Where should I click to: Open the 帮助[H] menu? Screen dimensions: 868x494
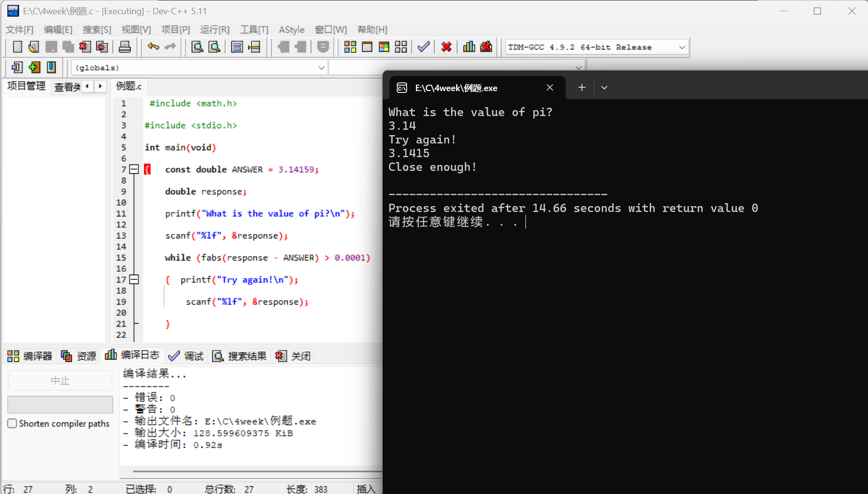pos(372,29)
